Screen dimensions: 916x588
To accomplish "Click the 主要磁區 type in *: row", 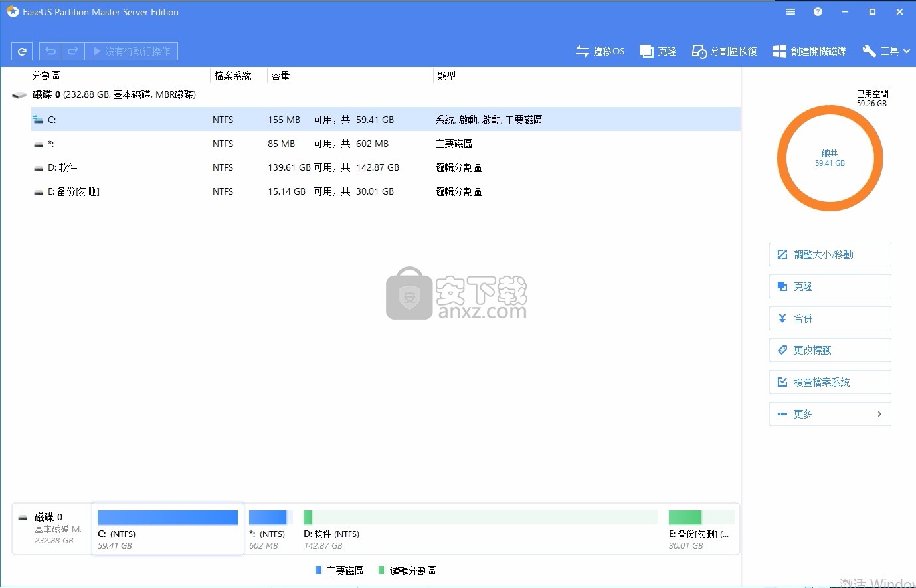I will click(454, 144).
